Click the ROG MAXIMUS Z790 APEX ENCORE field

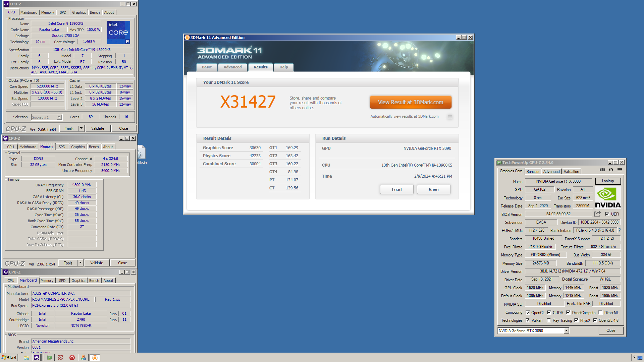tap(63, 299)
